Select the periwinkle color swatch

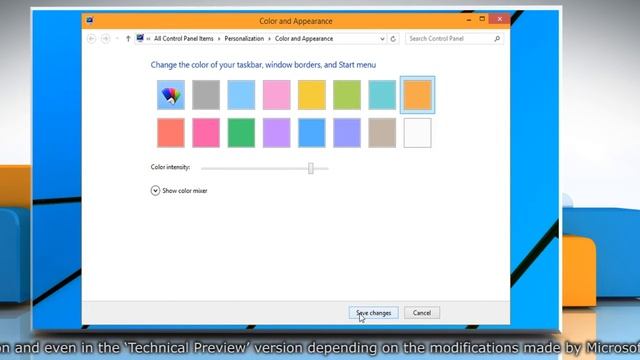pos(347,133)
